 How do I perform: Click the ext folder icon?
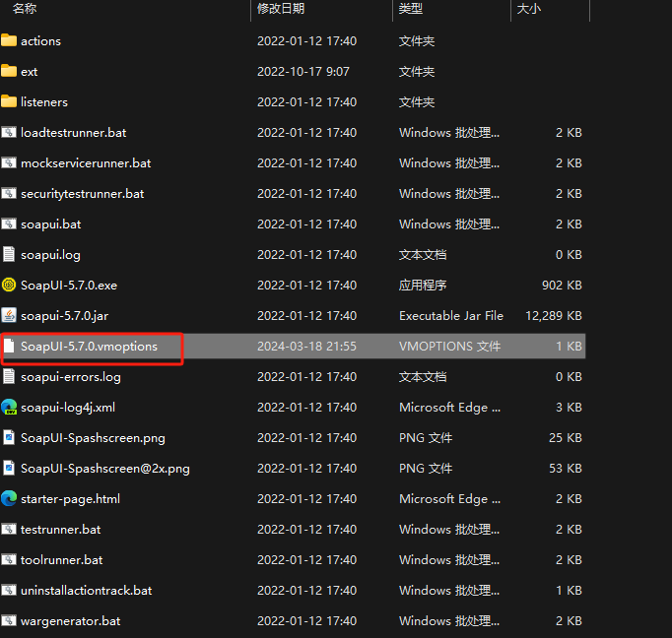point(9,71)
